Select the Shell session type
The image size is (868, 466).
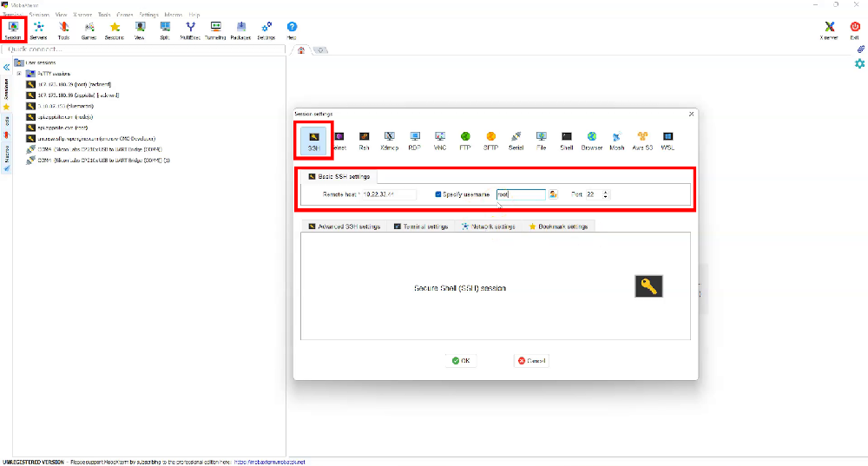click(566, 141)
